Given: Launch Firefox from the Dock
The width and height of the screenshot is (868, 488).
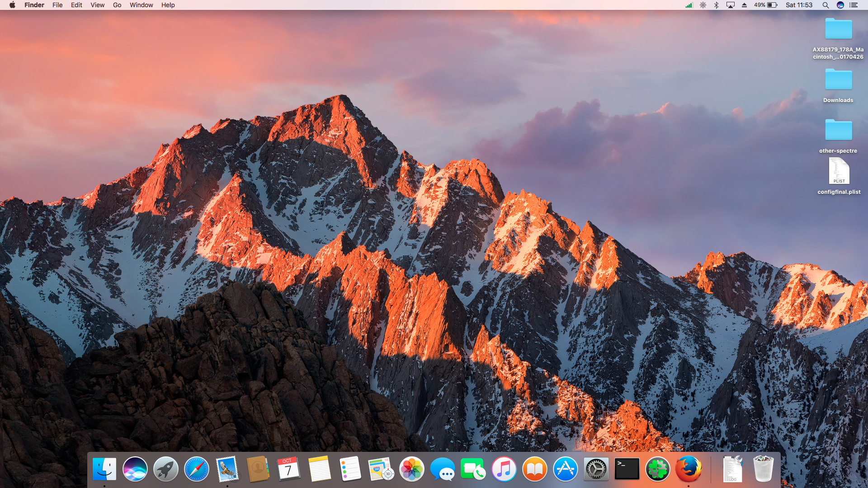Looking at the screenshot, I should [x=688, y=469].
